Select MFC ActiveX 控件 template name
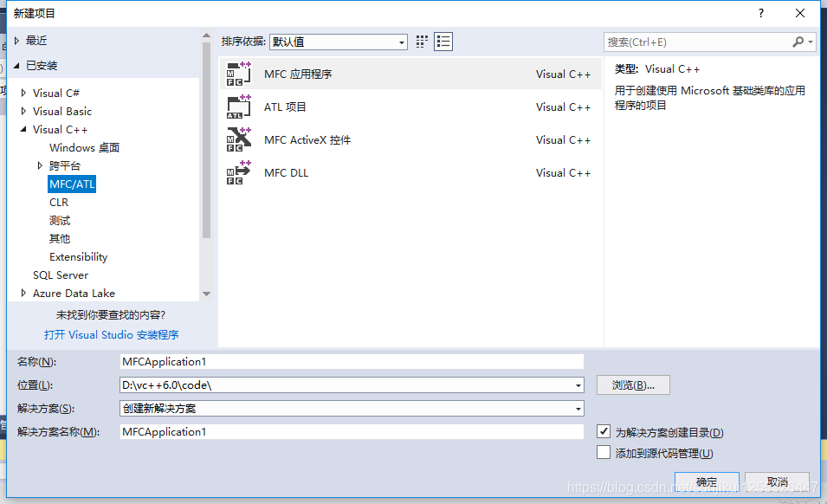This screenshot has height=504, width=827. [307, 140]
